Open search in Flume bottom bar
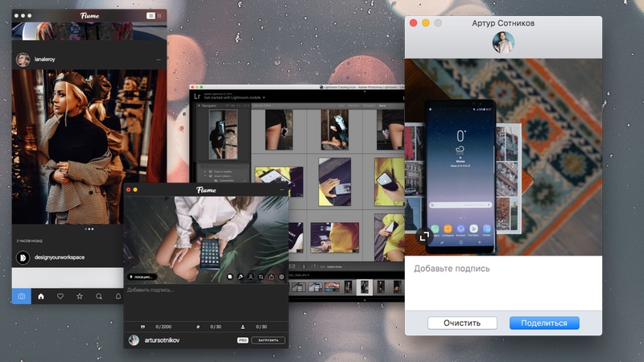 coord(99,296)
